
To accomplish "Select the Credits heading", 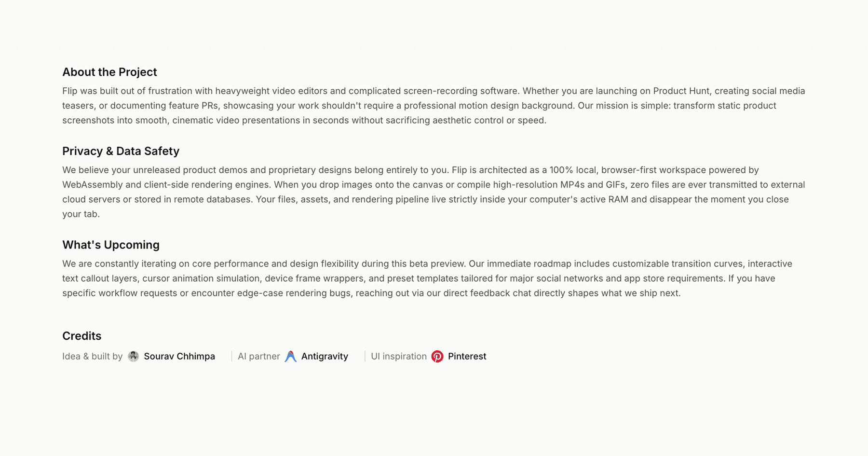I will point(81,336).
